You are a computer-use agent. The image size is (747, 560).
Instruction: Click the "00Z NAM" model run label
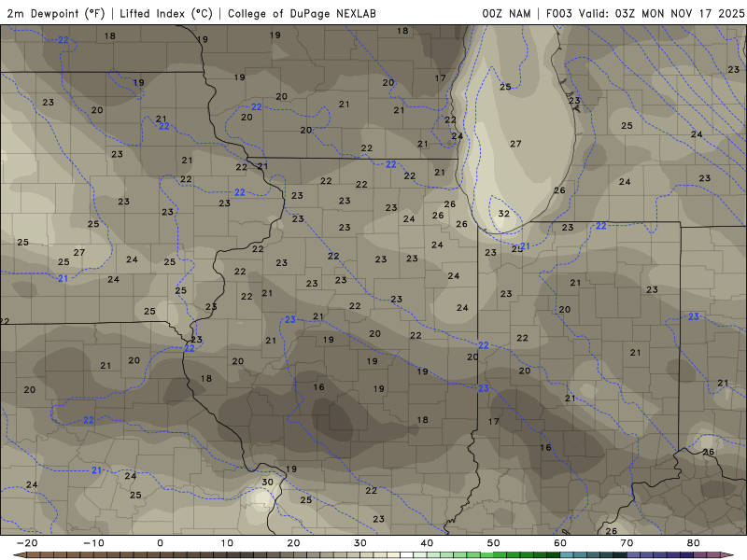(x=506, y=13)
